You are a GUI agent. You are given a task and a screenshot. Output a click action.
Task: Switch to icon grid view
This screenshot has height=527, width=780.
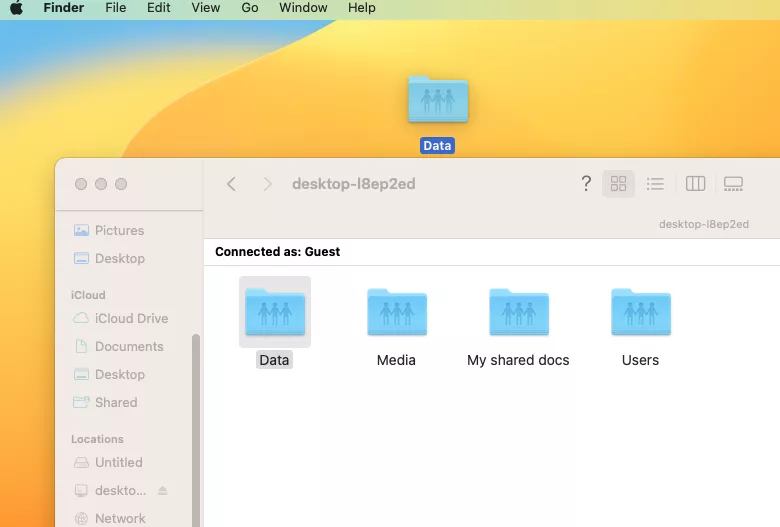coord(618,184)
